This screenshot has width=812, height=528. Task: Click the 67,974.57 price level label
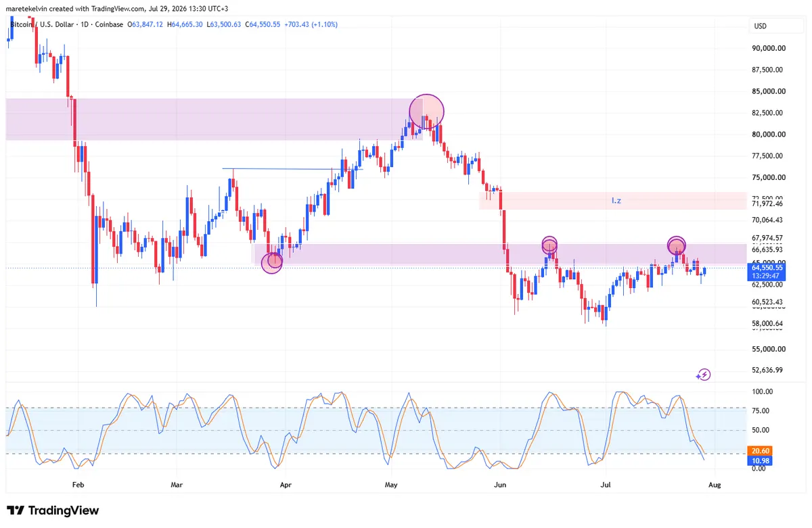[767, 238]
